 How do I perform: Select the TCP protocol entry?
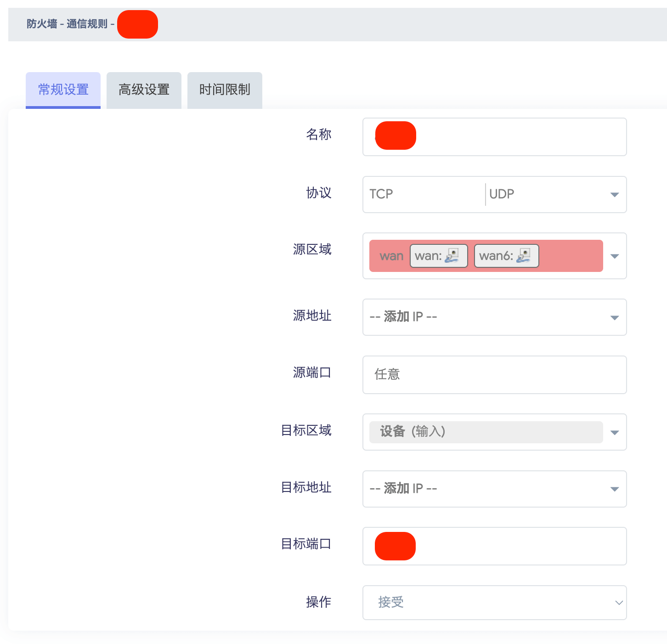click(381, 194)
